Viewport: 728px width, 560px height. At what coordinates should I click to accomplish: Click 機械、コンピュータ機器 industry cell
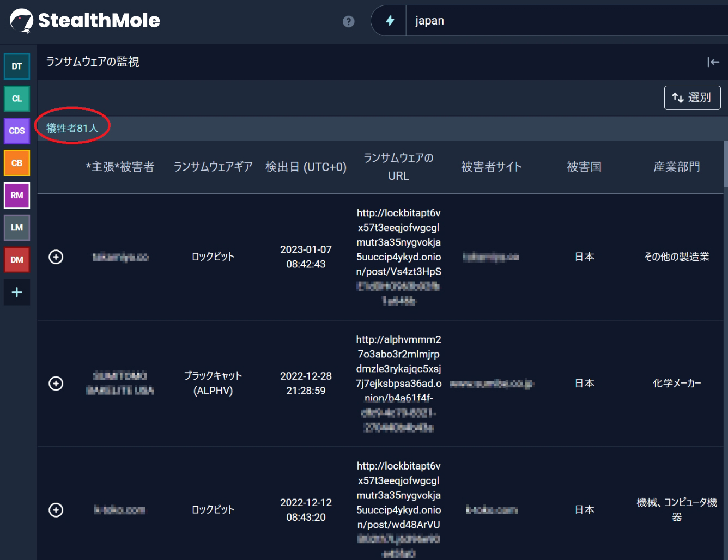[x=677, y=510]
